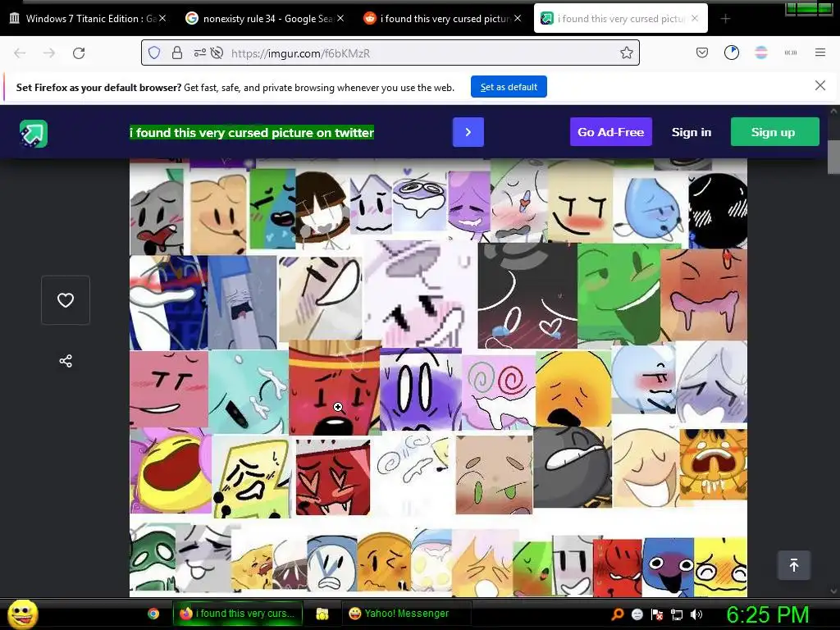Launch Chrome from the taskbar
The width and height of the screenshot is (840, 630).
[x=153, y=614]
